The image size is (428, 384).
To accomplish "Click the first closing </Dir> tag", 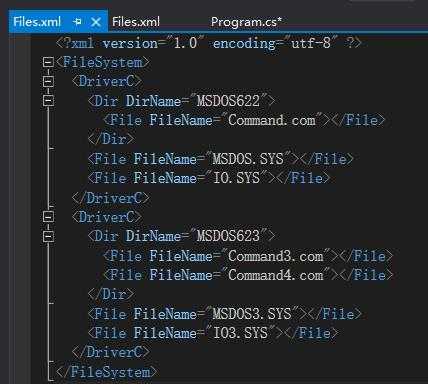I will (110, 139).
